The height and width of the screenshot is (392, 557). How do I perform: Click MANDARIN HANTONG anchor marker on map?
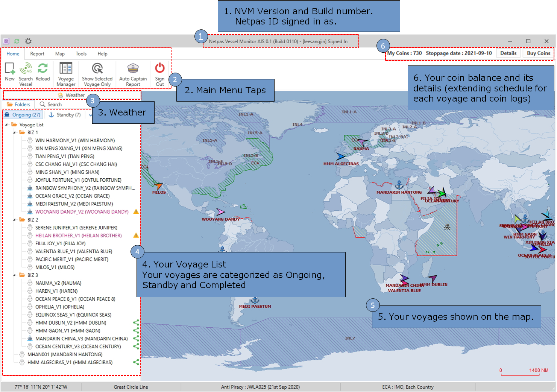click(399, 185)
